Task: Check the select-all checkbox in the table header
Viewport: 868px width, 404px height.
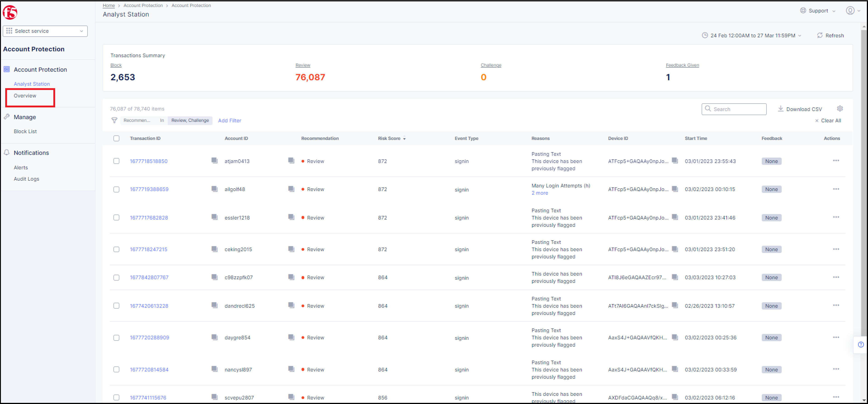Action: [x=116, y=138]
